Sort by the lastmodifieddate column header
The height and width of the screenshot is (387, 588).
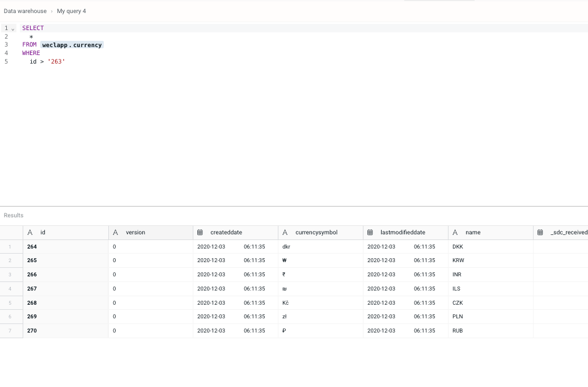pyautogui.click(x=406, y=232)
